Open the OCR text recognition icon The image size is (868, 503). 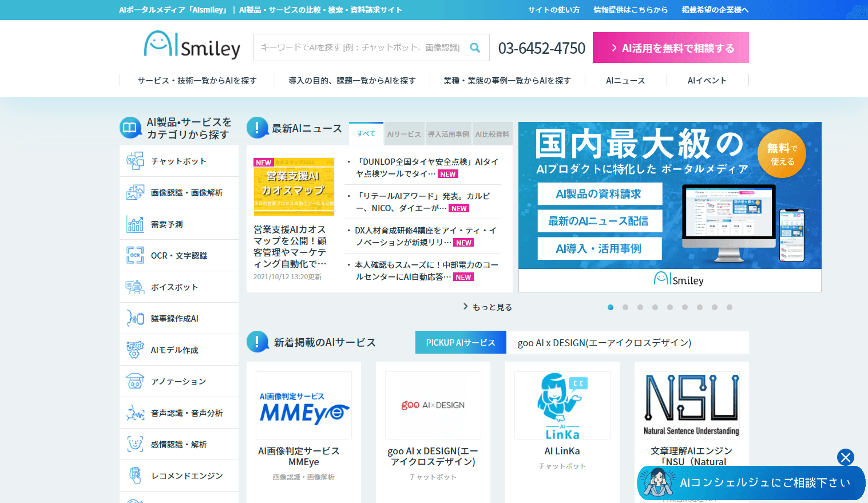pos(135,255)
